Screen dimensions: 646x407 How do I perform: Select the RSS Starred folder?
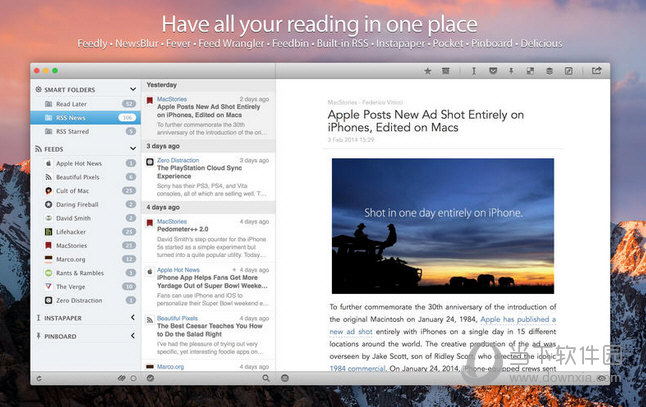(74, 131)
